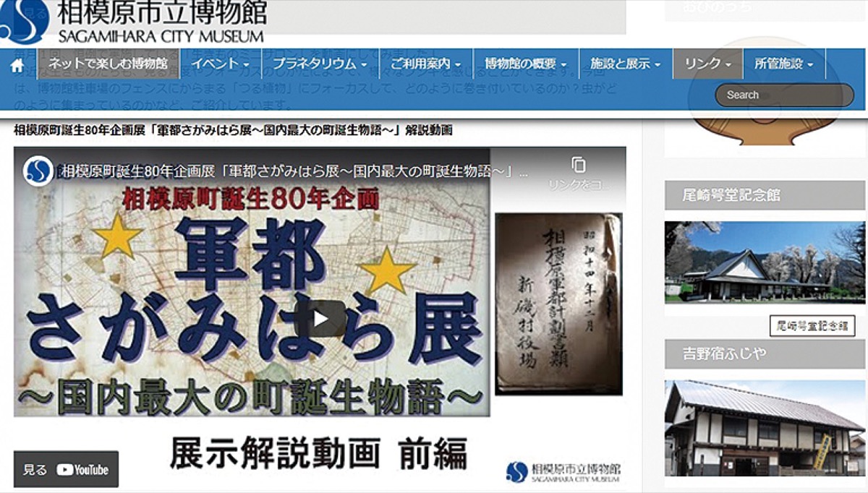
Task: Click the home icon in navigation bar
Action: 17,65
